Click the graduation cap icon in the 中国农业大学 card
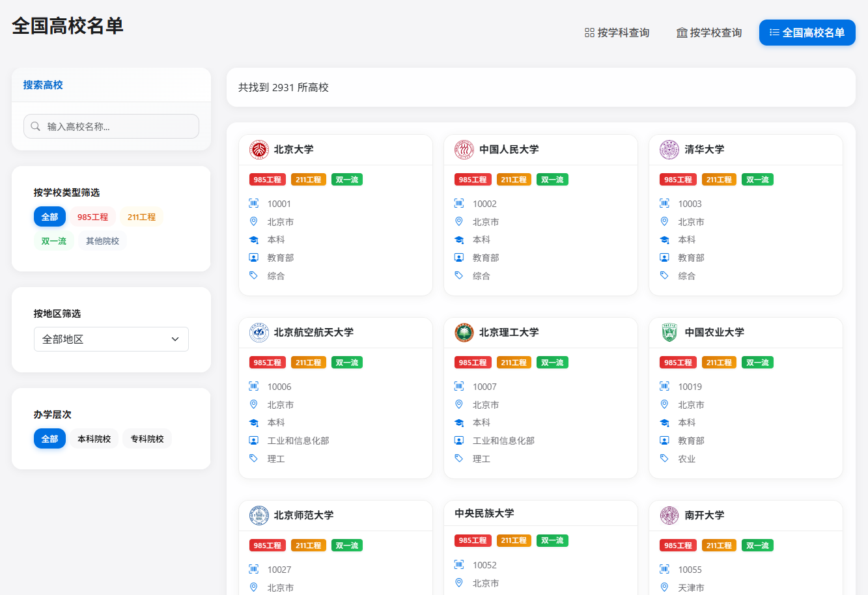 [x=664, y=422]
